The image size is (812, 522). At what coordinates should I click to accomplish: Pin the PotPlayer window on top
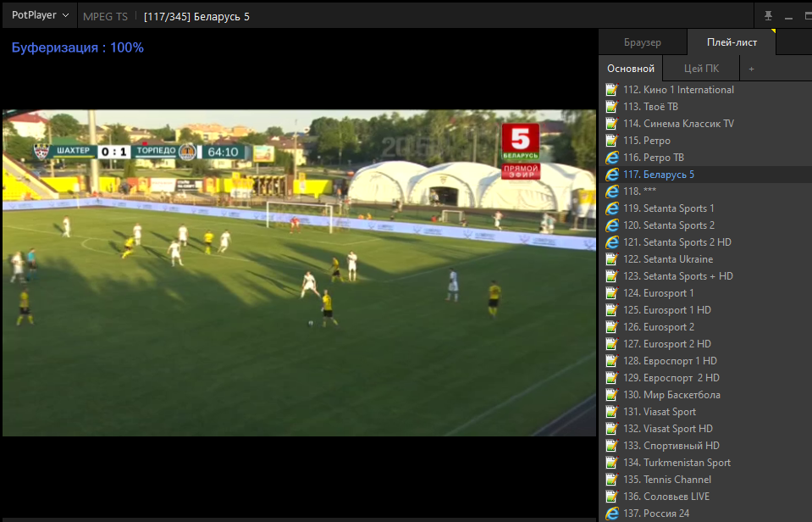point(768,16)
